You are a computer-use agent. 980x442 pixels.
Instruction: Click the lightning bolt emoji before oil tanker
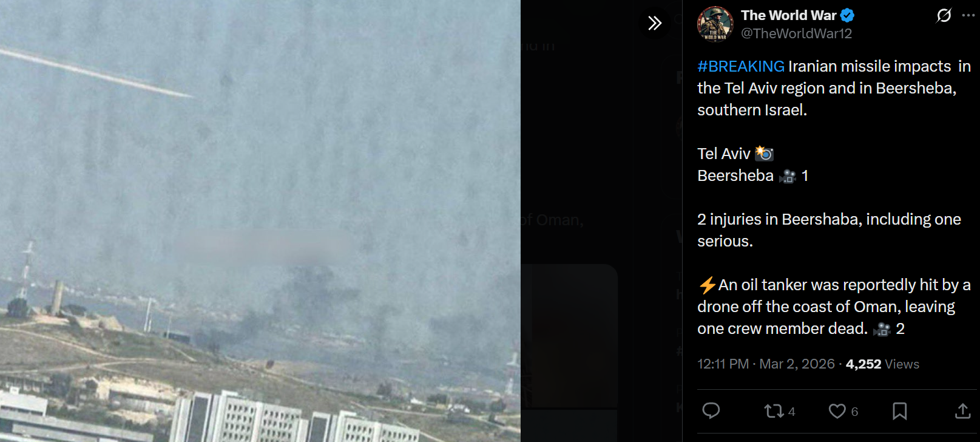click(707, 285)
